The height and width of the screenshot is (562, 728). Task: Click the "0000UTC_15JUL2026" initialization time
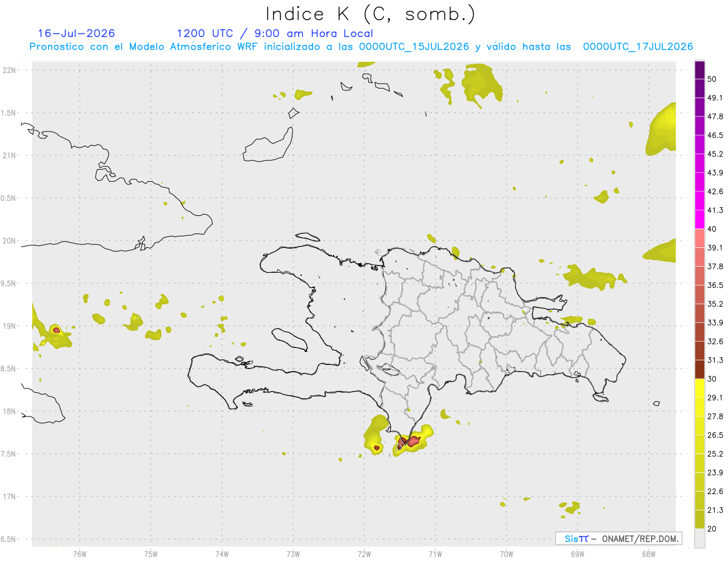(414, 47)
